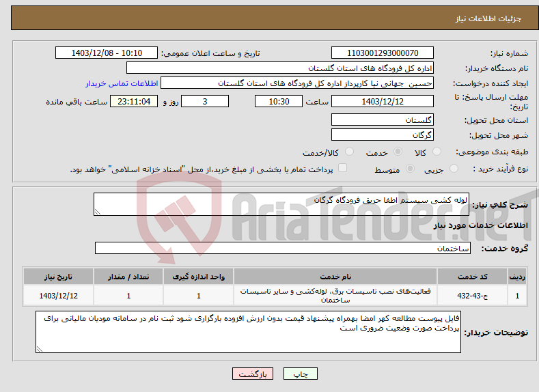Screen dimensions: 539x392
Task: Click the deadline time field 10:30
Action: [x=279, y=101]
